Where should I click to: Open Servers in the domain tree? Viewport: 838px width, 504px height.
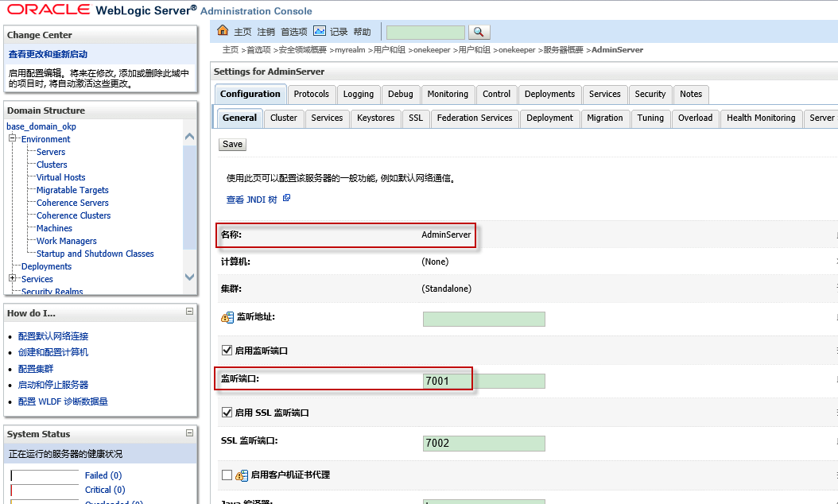[x=51, y=152]
